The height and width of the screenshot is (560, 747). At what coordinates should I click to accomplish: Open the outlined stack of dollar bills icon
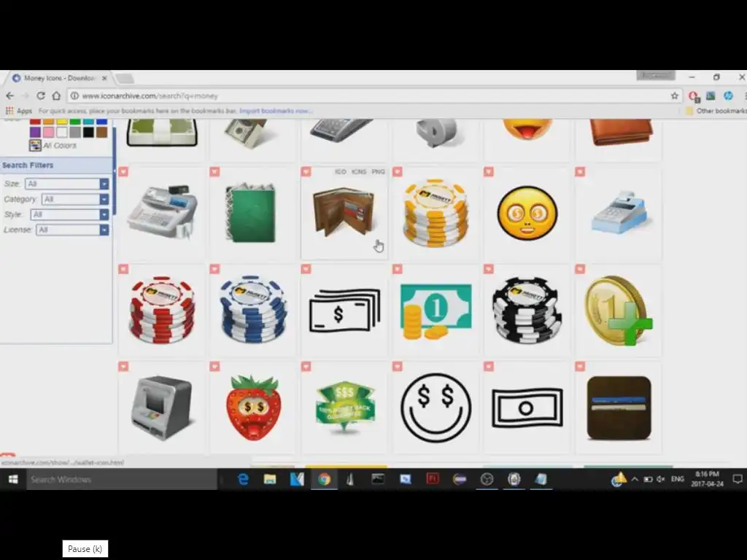344,311
